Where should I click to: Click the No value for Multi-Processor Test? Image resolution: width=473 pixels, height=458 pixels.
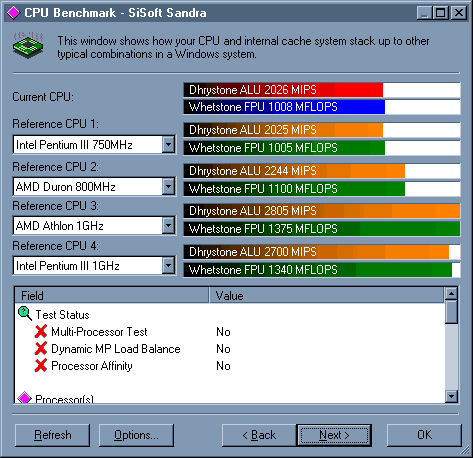pos(223,332)
